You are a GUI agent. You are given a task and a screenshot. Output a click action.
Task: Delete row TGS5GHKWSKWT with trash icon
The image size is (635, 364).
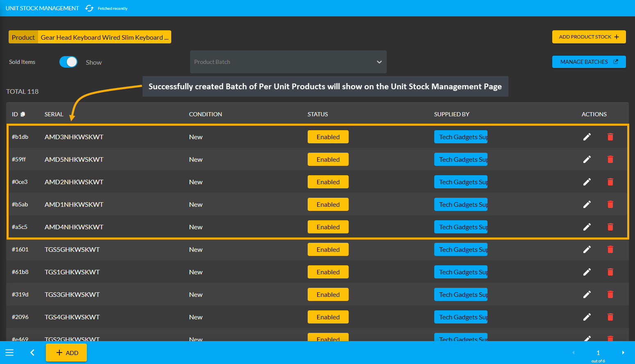coord(610,249)
